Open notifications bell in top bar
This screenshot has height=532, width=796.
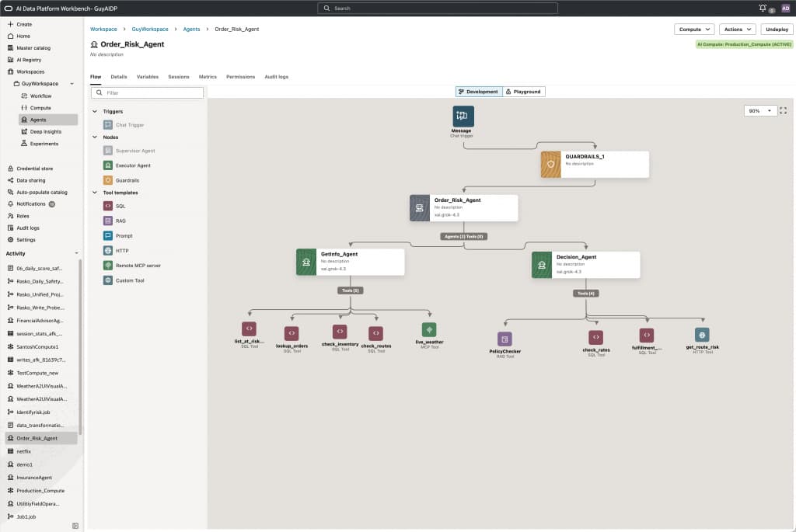click(x=763, y=8)
